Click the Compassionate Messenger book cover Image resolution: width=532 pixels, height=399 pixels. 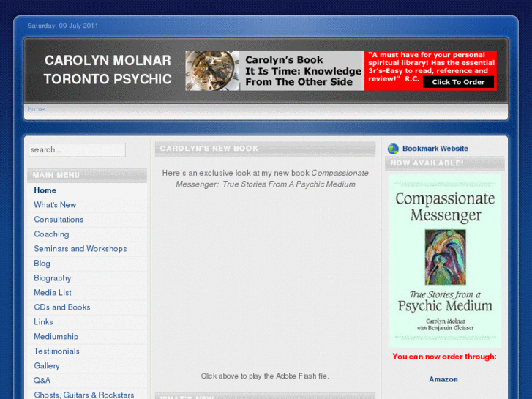tap(445, 261)
